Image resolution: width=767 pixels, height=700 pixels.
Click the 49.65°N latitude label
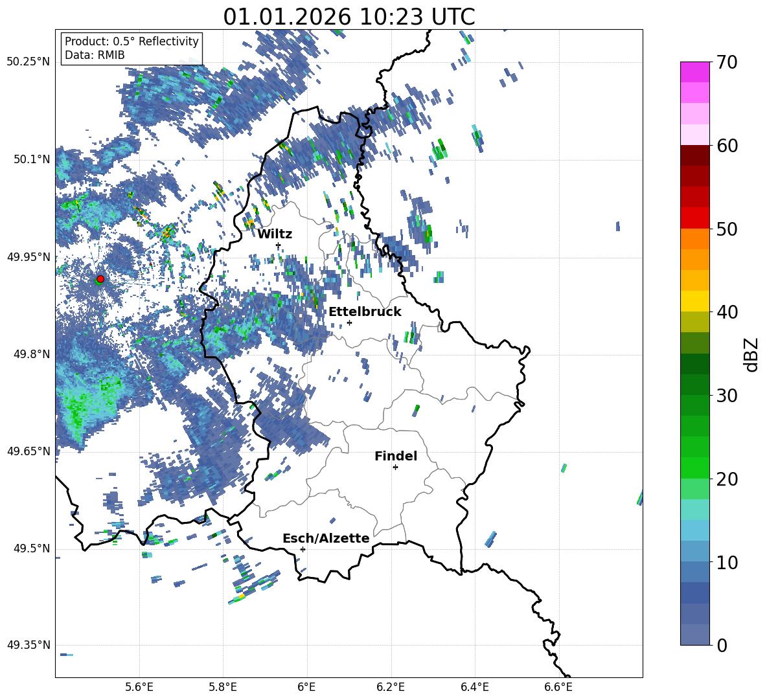[29, 451]
